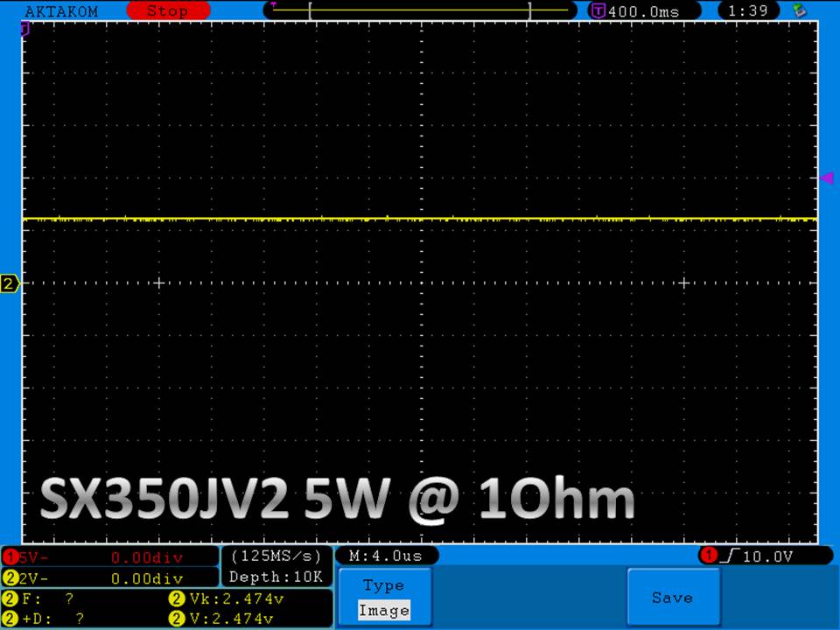Screen dimensions: 840x630
Task: Click the purple trigger level arrow
Action: coord(826,178)
